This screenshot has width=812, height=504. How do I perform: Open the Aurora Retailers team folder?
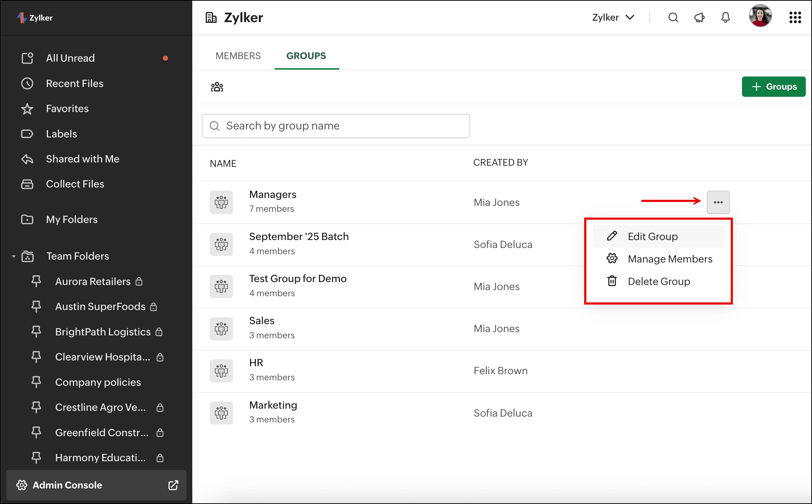tap(93, 281)
